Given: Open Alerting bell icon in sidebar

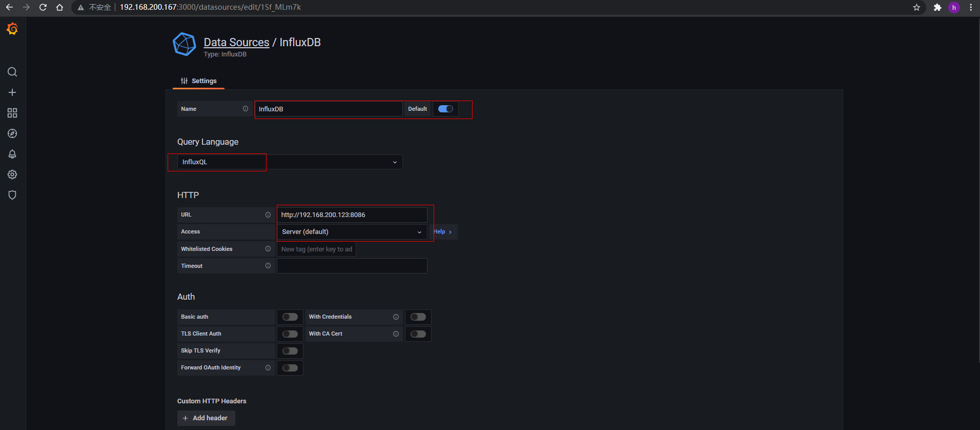Looking at the screenshot, I should click(12, 154).
